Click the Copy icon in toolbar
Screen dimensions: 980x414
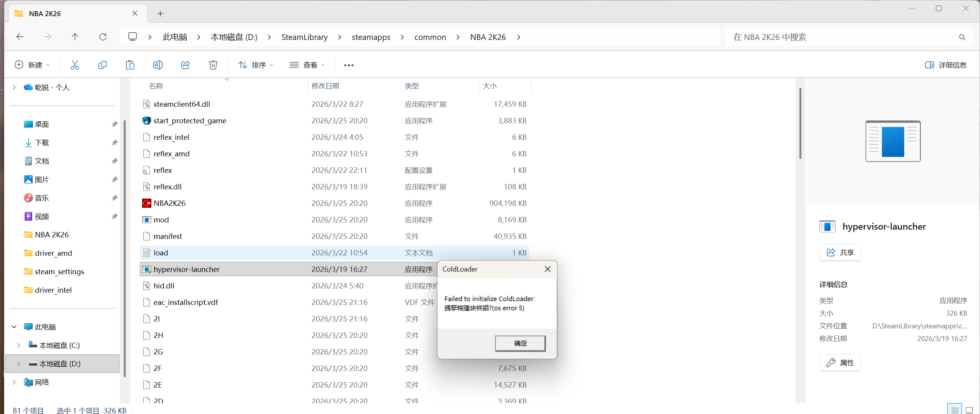coord(102,65)
